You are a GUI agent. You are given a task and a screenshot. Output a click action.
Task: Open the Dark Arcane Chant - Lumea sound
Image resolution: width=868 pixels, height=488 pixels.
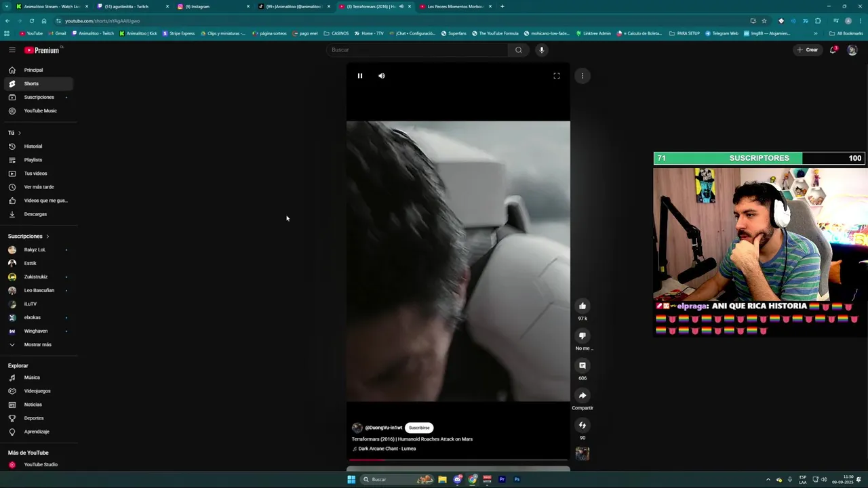coord(387,449)
